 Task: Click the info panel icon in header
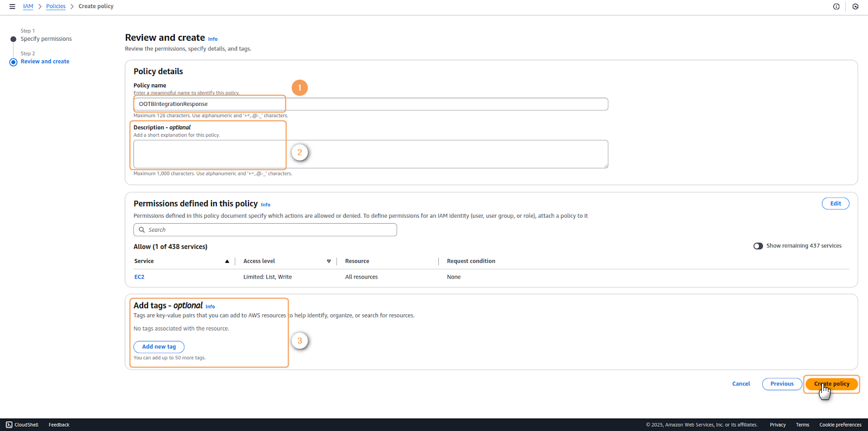coord(836,7)
